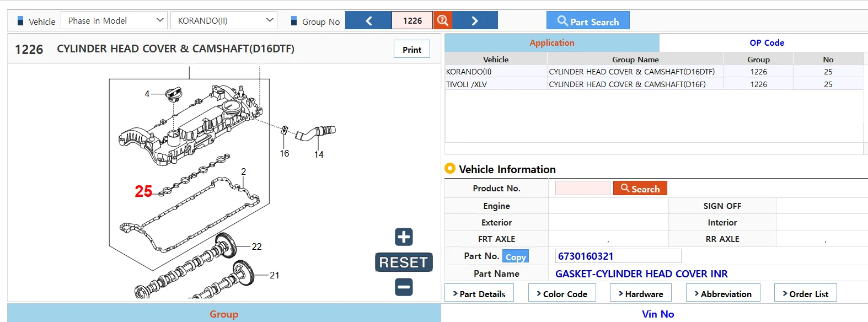Viewport: 868px width, 322px height.
Task: Open the Vehicle phase dropdown
Action: pyautogui.click(x=114, y=20)
